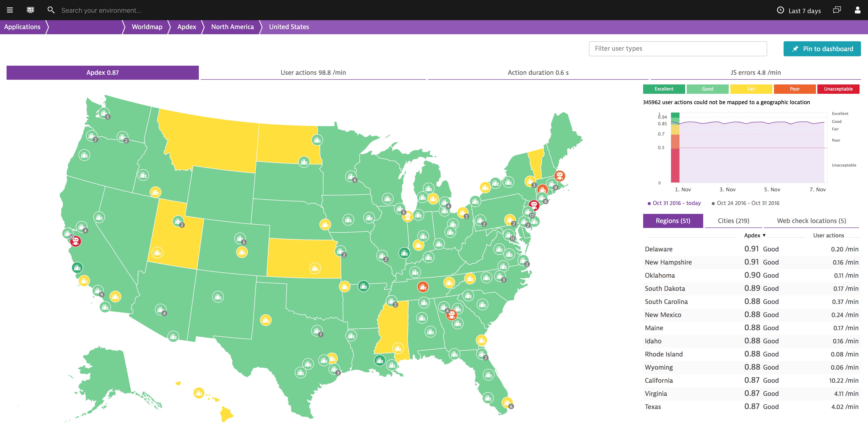868x432 pixels.
Task: Select the Virginia region row
Action: (751, 394)
